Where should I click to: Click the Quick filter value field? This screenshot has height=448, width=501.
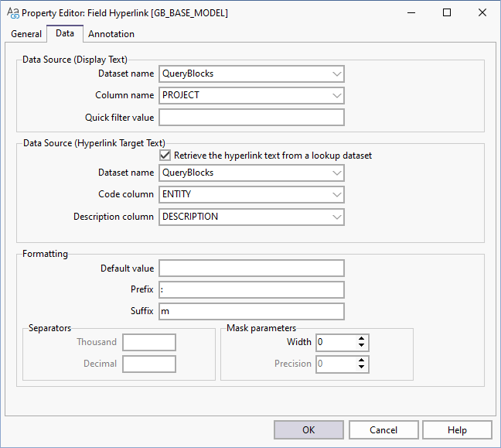[251, 118]
